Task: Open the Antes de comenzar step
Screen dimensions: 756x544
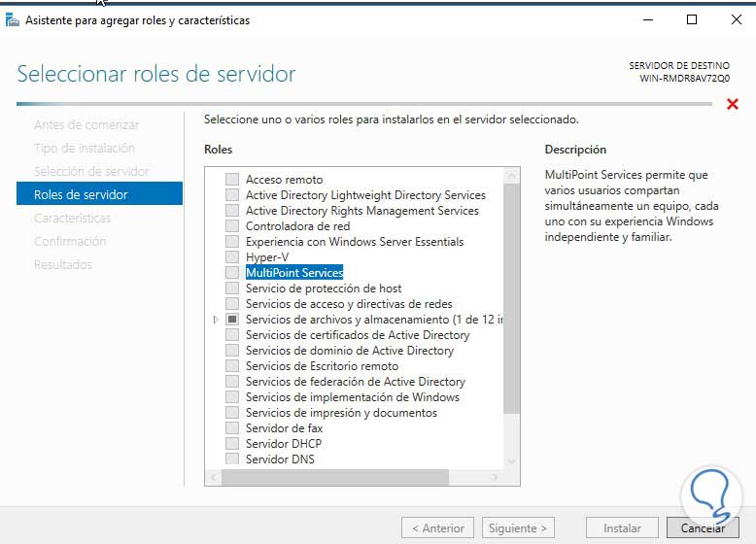Action: tap(86, 124)
